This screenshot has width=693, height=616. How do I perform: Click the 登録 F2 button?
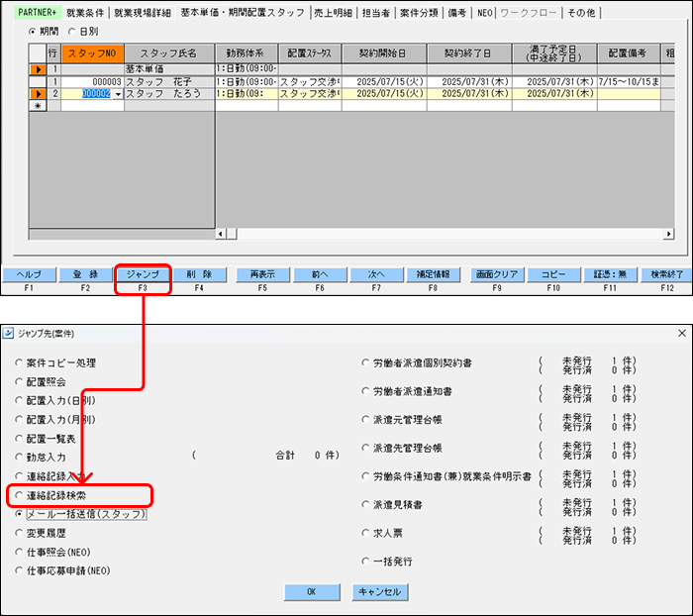(85, 274)
